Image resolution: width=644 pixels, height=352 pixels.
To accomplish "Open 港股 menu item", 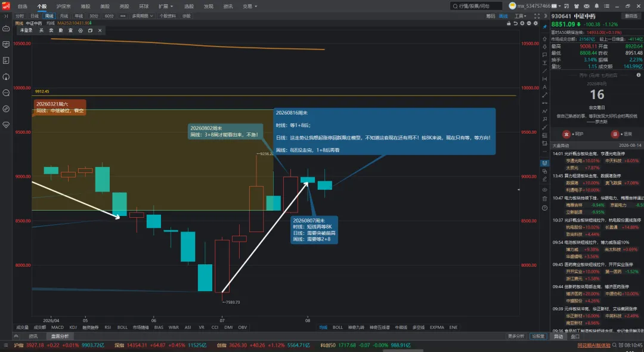I will pyautogui.click(x=85, y=6).
